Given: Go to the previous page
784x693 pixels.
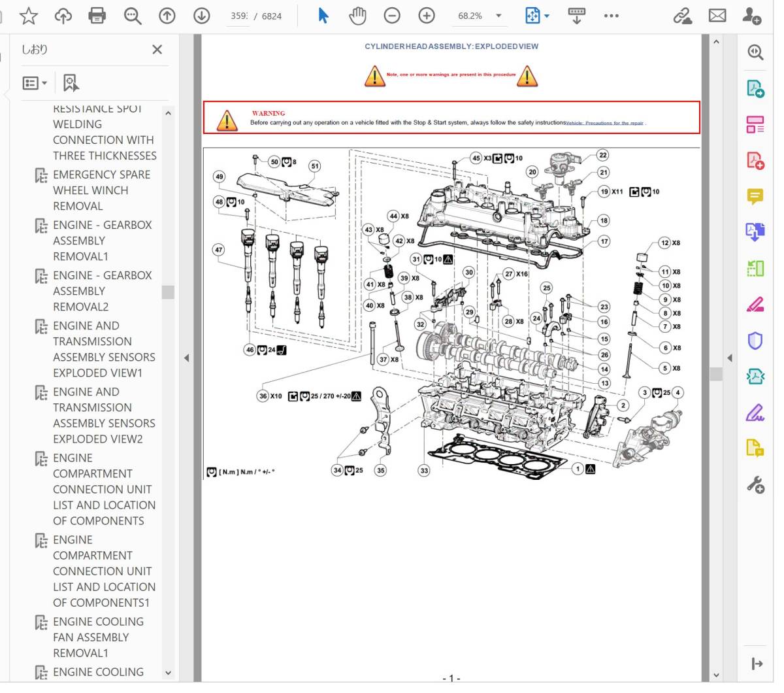Looking at the screenshot, I should tap(167, 16).
